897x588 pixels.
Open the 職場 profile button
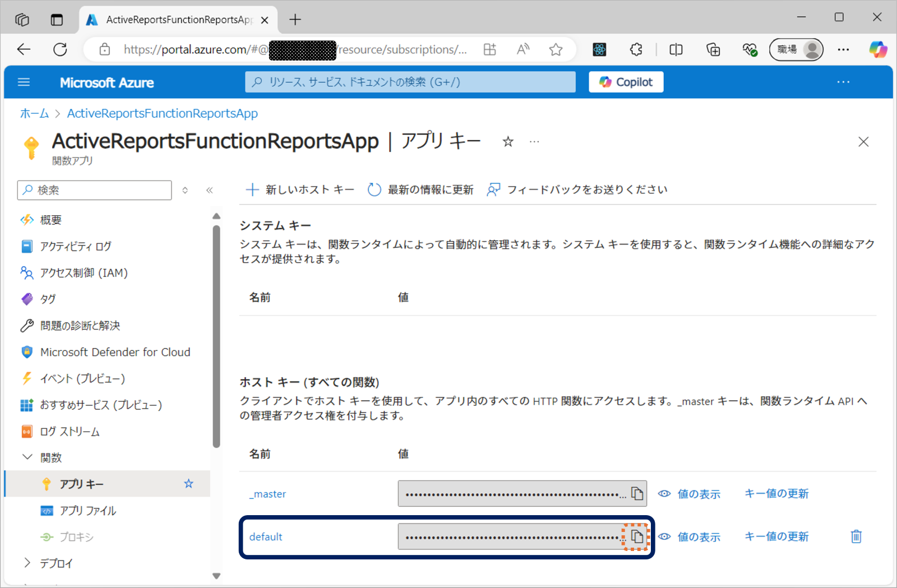796,49
